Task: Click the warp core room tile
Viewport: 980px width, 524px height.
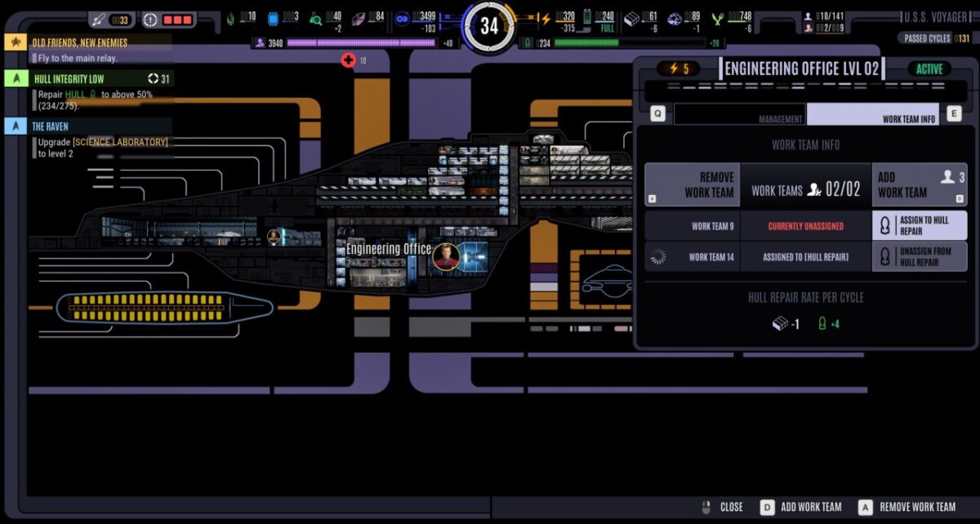Action: tap(473, 256)
